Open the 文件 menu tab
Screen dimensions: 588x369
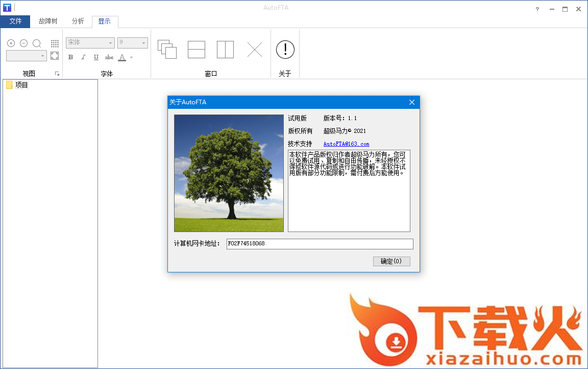pos(15,21)
